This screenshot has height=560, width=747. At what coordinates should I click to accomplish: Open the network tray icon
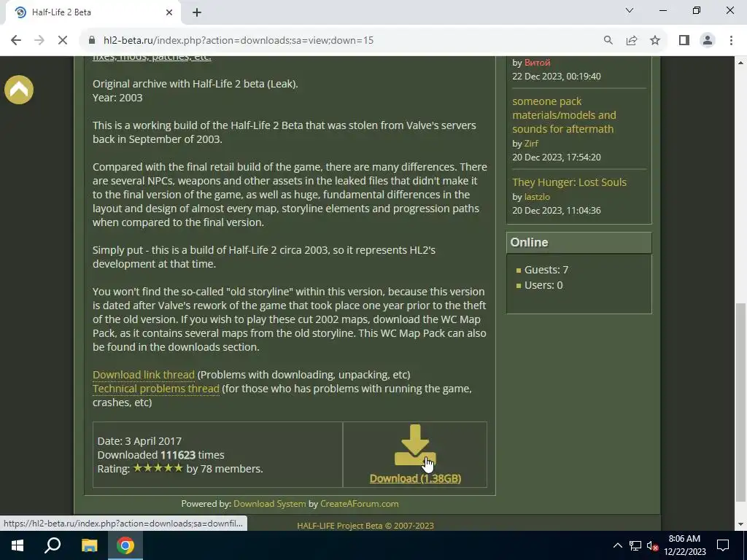point(635,545)
